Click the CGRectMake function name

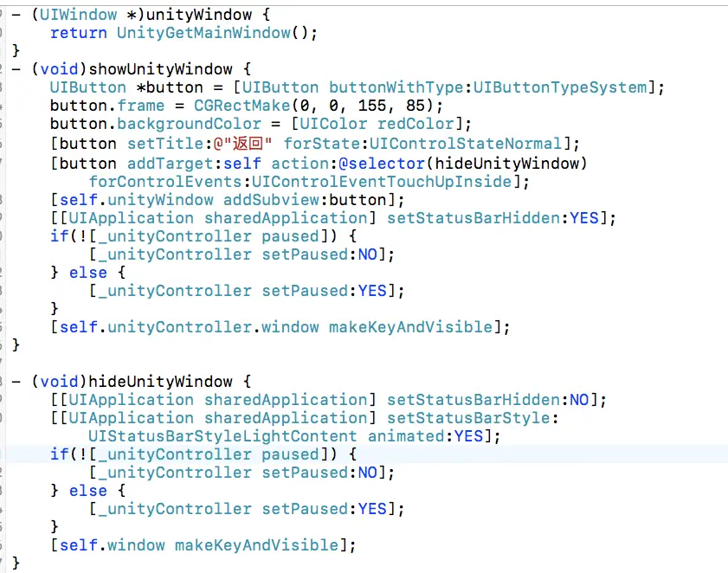click(x=242, y=106)
